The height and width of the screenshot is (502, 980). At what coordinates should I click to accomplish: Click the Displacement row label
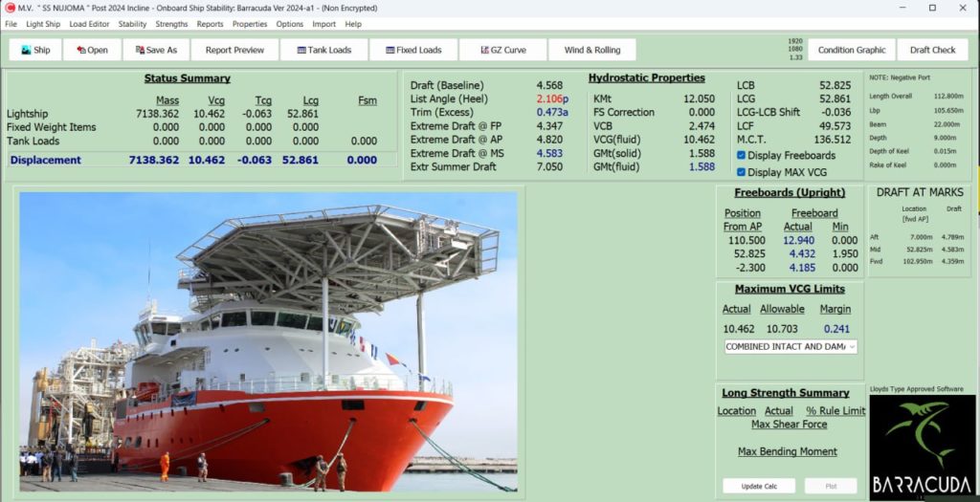[x=45, y=160]
